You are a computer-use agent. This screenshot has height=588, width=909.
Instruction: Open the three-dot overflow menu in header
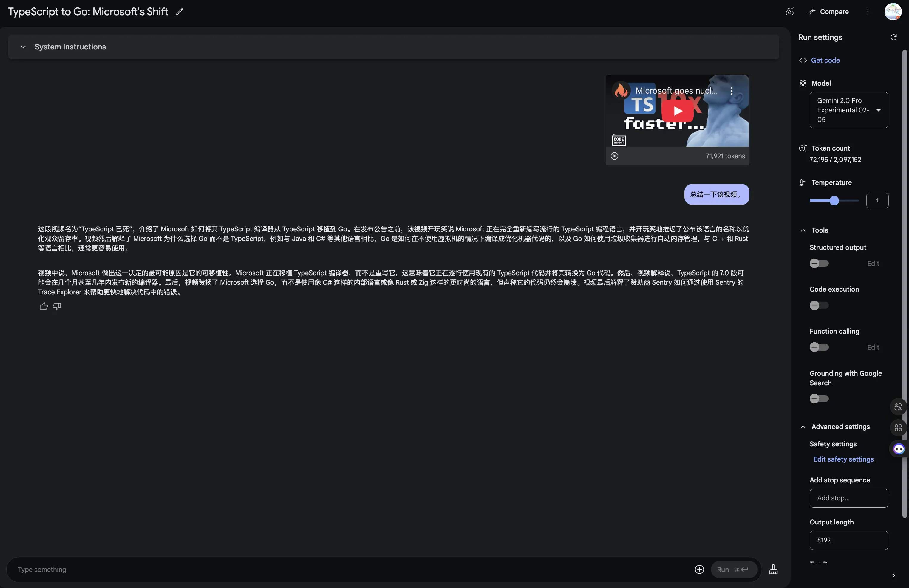click(x=868, y=12)
